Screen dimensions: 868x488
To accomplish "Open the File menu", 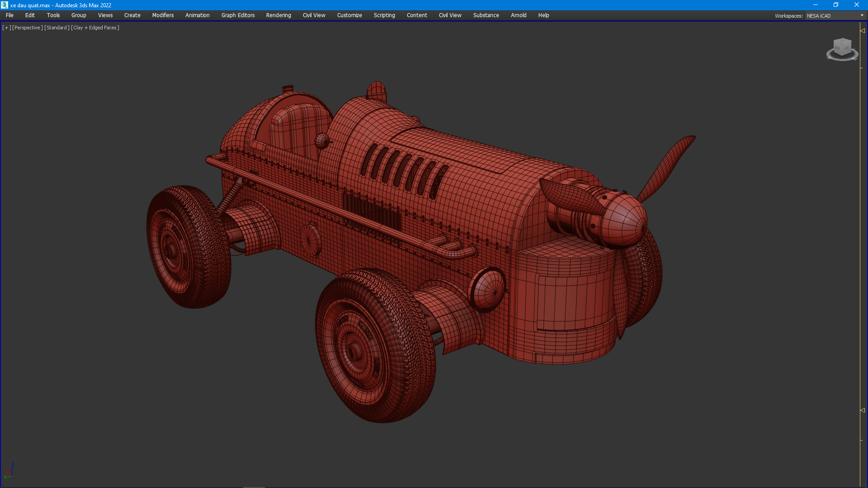I will (9, 15).
